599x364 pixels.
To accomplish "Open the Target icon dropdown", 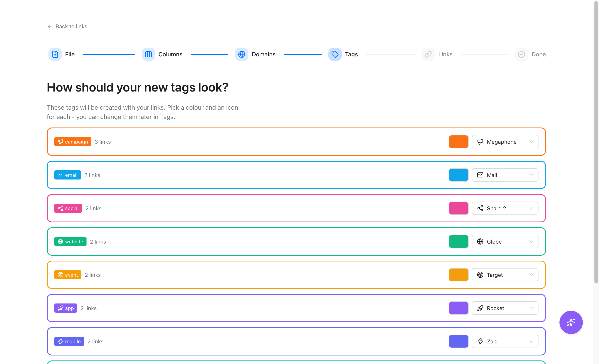I will click(505, 275).
